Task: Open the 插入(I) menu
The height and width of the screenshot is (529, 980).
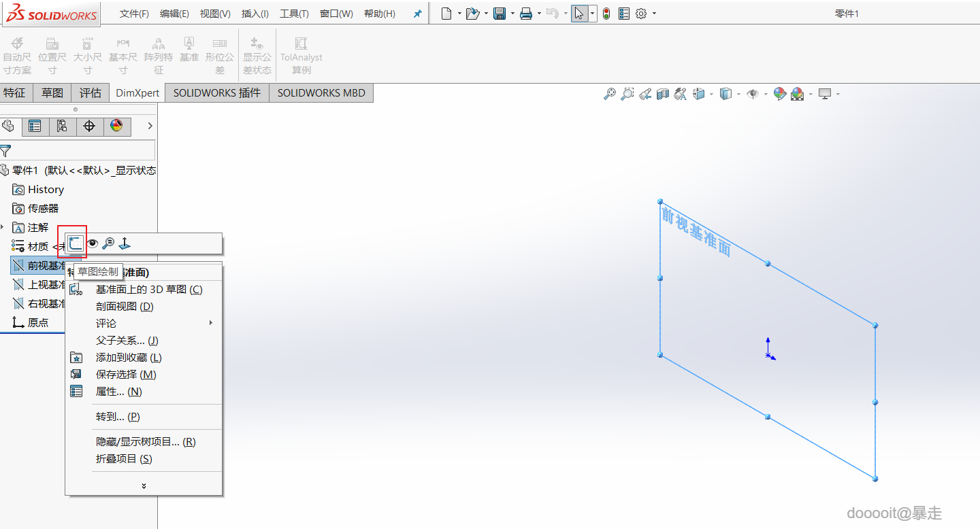Action: pos(255,14)
